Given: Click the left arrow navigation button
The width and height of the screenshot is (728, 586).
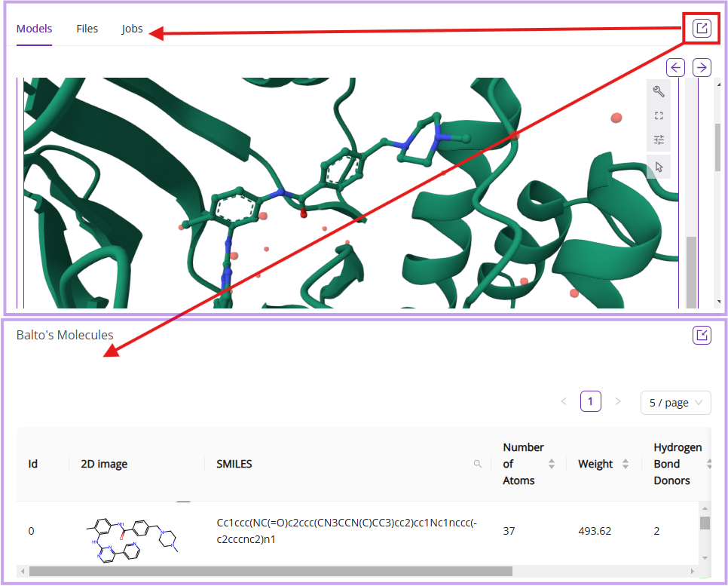Looking at the screenshot, I should 676,67.
